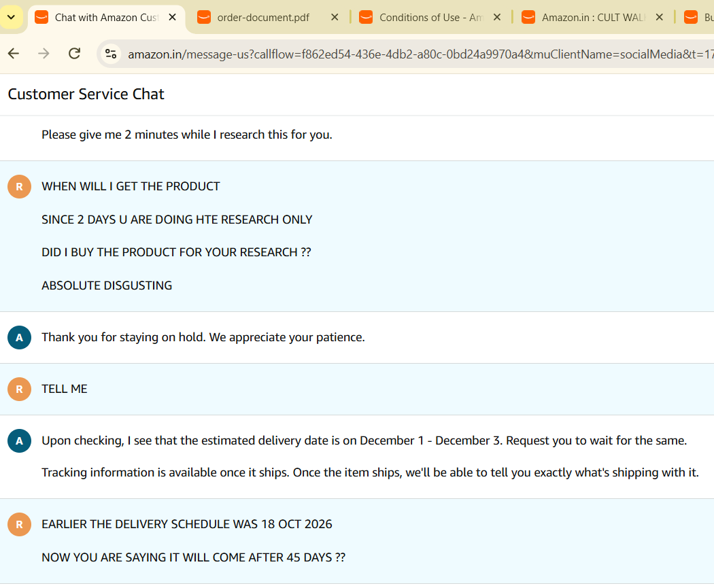Click the A avatar beside Thank you for staying
Viewport: 714px width, 588px height.
click(x=19, y=338)
